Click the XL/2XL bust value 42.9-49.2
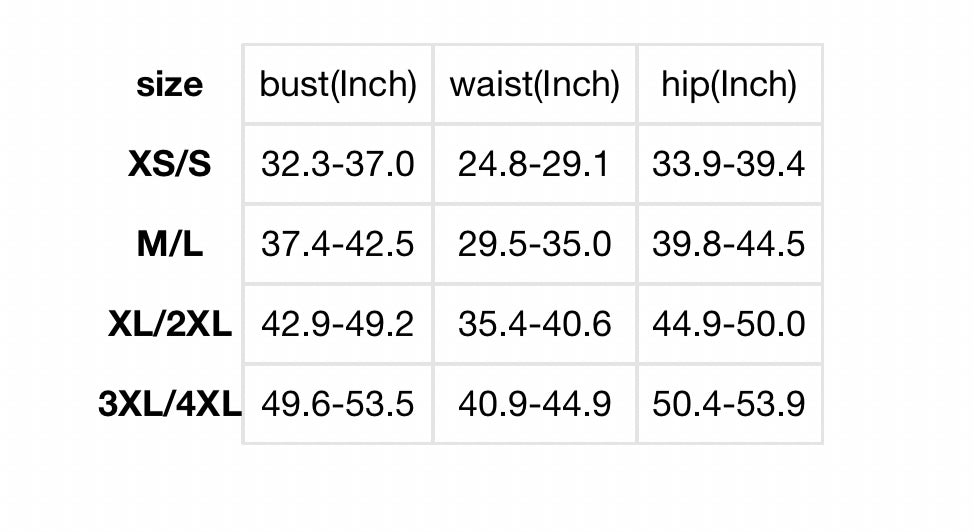The image size is (974, 532). (x=338, y=324)
